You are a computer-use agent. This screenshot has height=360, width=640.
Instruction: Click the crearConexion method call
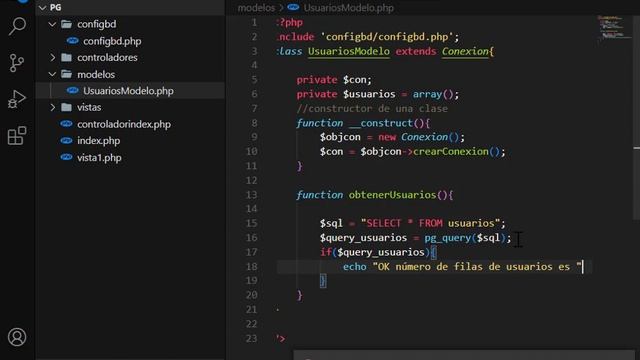pos(451,151)
